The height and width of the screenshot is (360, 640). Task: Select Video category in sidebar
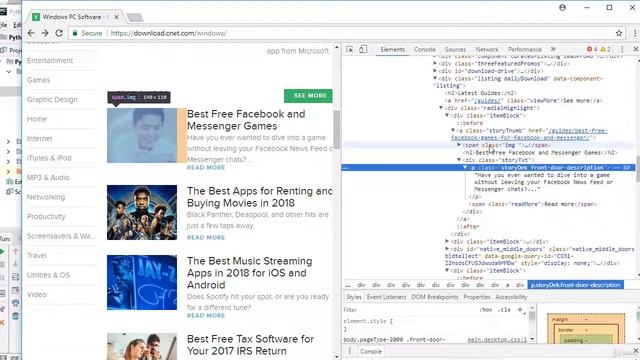tap(36, 295)
